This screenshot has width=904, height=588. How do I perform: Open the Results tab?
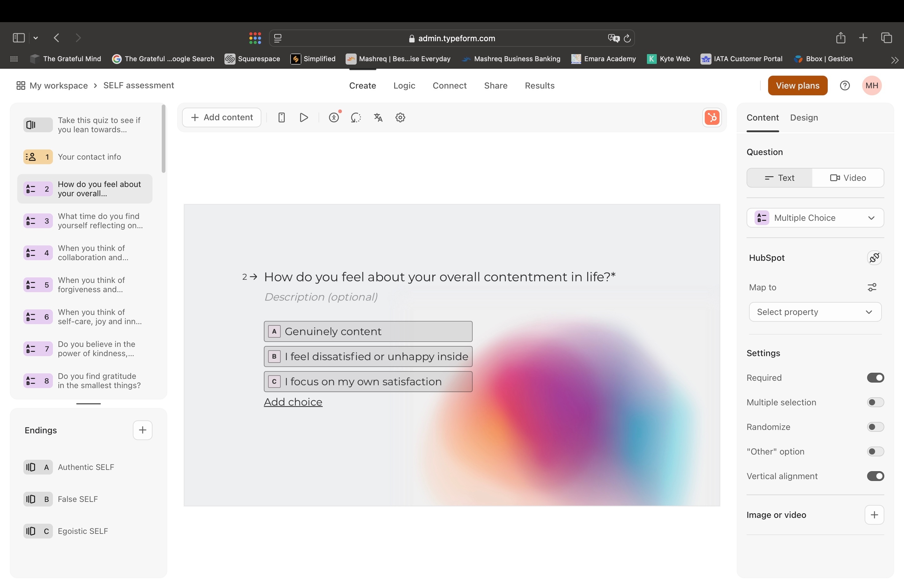coord(539,85)
